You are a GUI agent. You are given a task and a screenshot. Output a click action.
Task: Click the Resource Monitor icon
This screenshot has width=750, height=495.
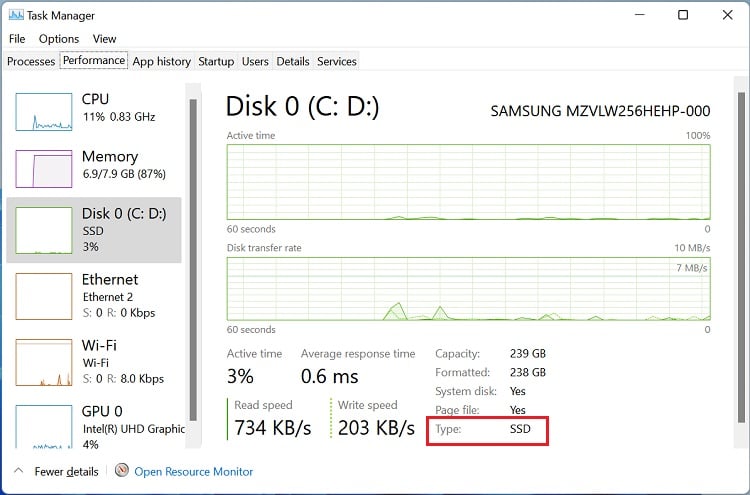122,471
